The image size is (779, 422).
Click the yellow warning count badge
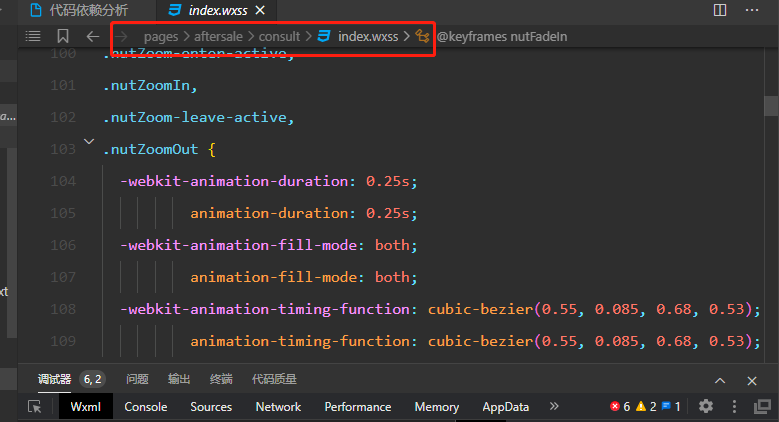click(646, 407)
